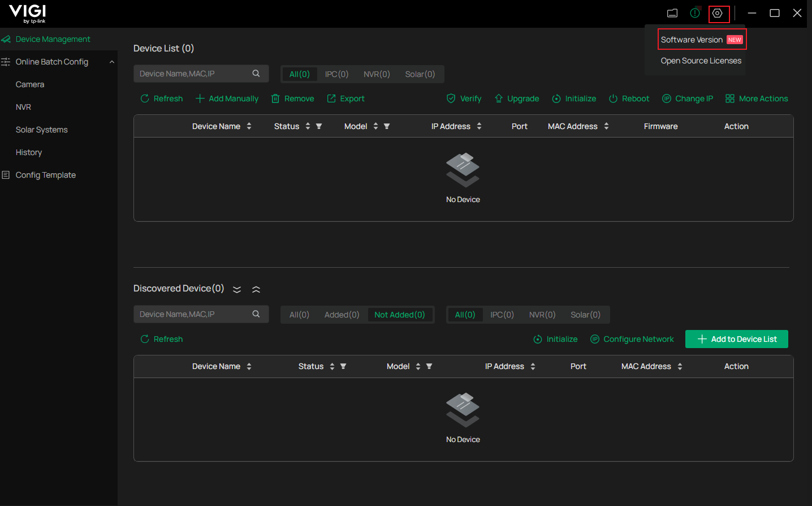Image resolution: width=812 pixels, height=506 pixels.
Task: Click Remove button
Action: pyautogui.click(x=292, y=98)
